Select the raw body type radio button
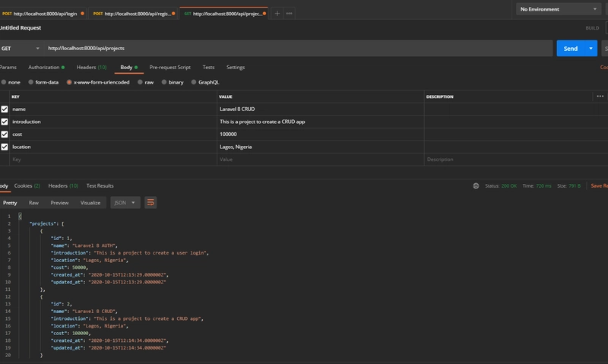Viewport: 608px width, 364px height. (140, 82)
